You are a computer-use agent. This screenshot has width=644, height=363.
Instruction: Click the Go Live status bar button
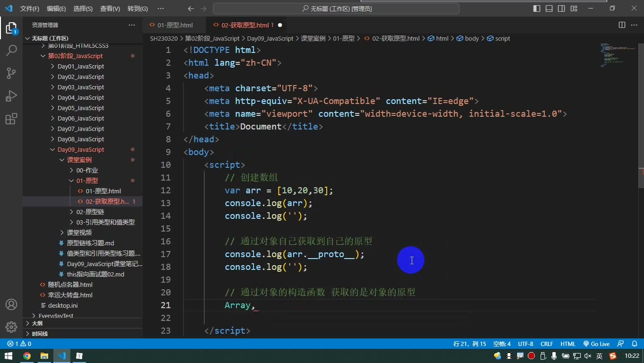tap(596, 344)
